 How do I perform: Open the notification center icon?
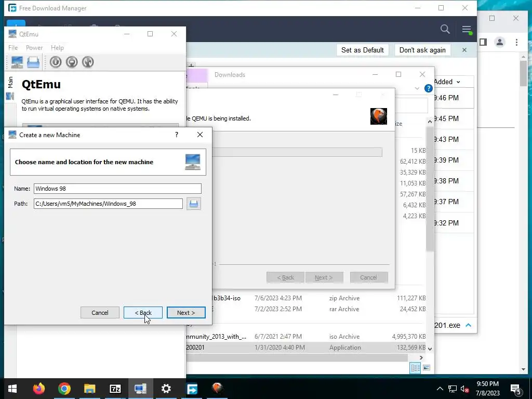pyautogui.click(x=516, y=390)
